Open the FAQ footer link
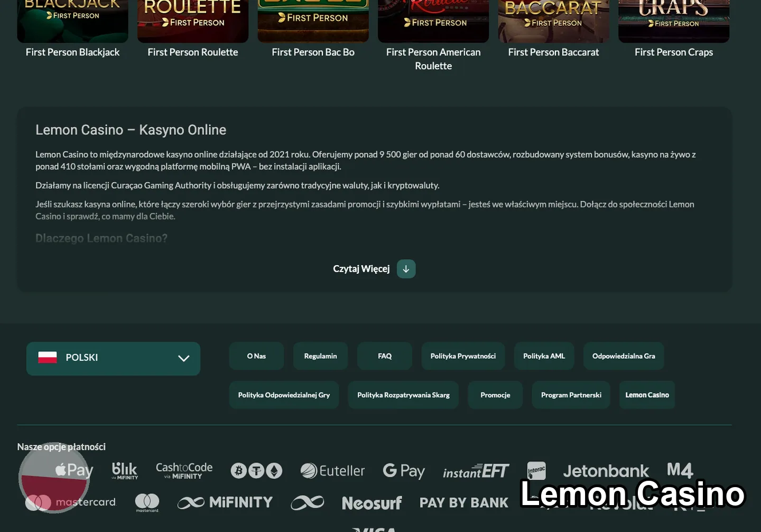Image resolution: width=761 pixels, height=532 pixels. (385, 356)
